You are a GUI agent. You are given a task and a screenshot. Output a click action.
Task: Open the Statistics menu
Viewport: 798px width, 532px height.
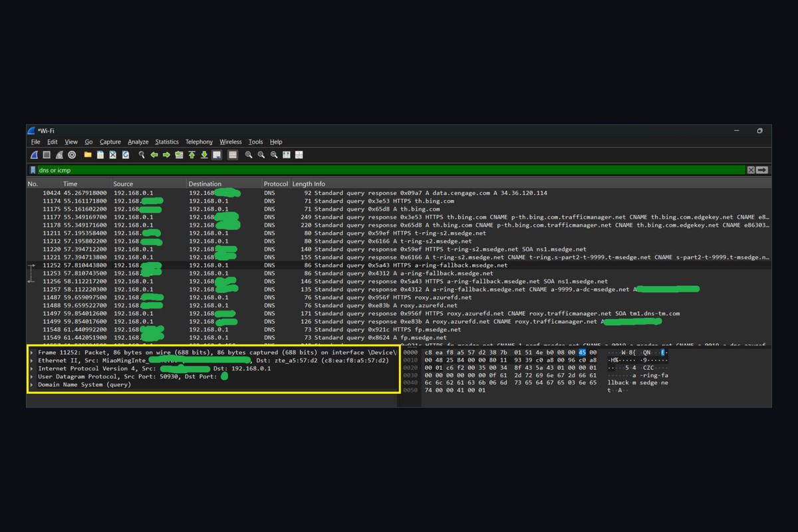[x=167, y=142]
